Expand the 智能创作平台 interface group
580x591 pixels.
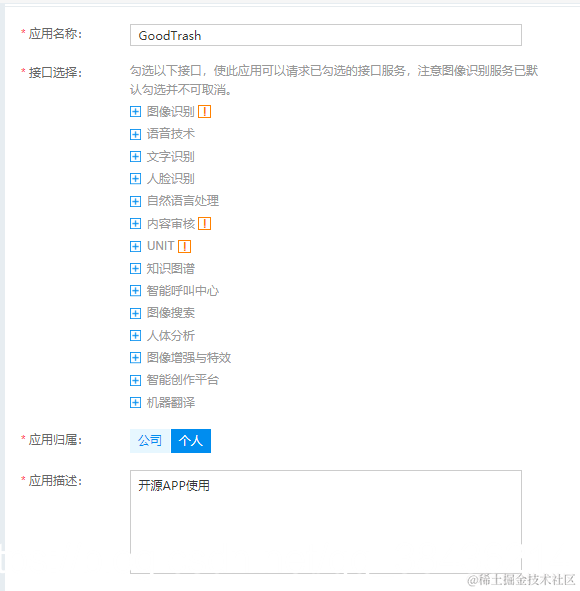135,380
